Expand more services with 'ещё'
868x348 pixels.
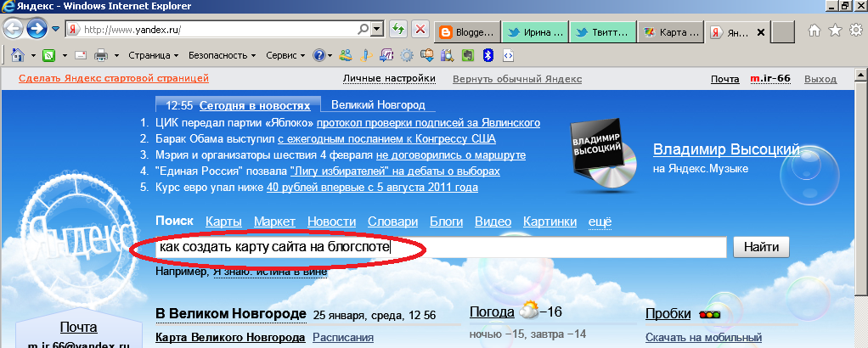(x=600, y=222)
